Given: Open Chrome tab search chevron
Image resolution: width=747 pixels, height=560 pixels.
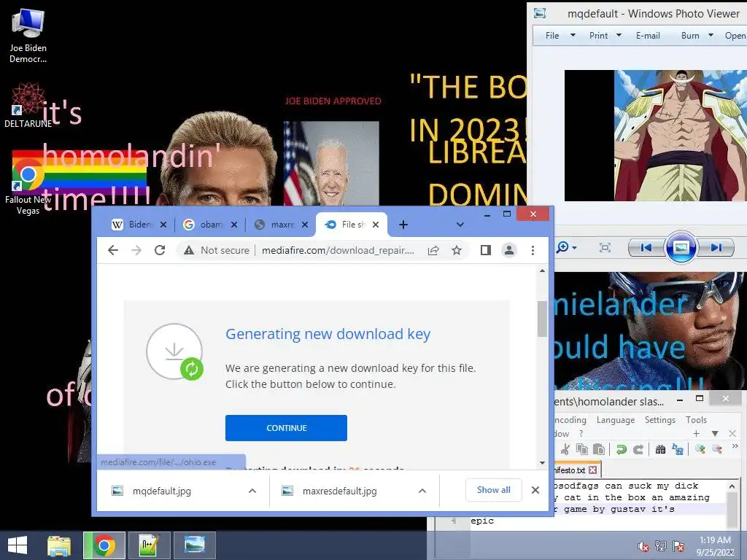Looking at the screenshot, I should coord(460,225).
